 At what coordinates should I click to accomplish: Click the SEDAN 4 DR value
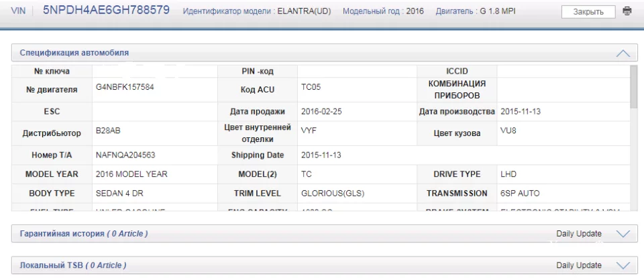click(119, 193)
